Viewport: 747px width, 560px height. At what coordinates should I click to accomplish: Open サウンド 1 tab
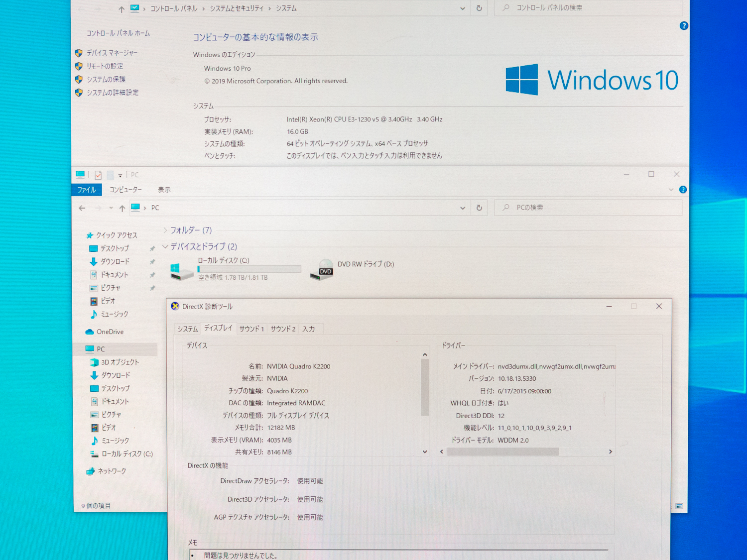pos(251,329)
